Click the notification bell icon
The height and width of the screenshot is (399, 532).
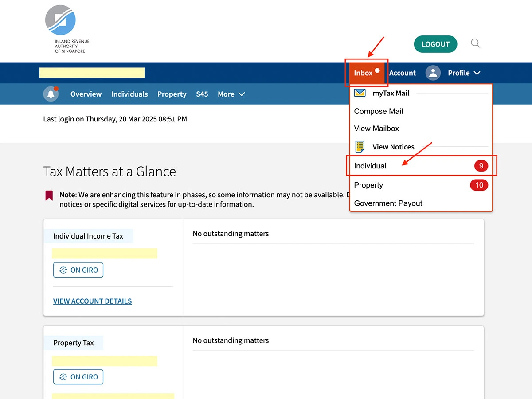(x=51, y=94)
